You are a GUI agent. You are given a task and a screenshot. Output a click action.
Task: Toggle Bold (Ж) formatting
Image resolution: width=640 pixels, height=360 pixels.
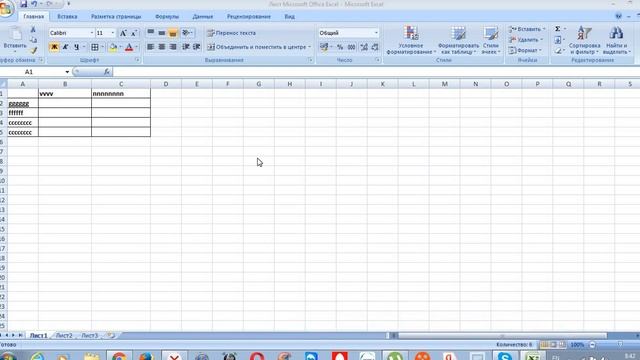click(x=54, y=47)
